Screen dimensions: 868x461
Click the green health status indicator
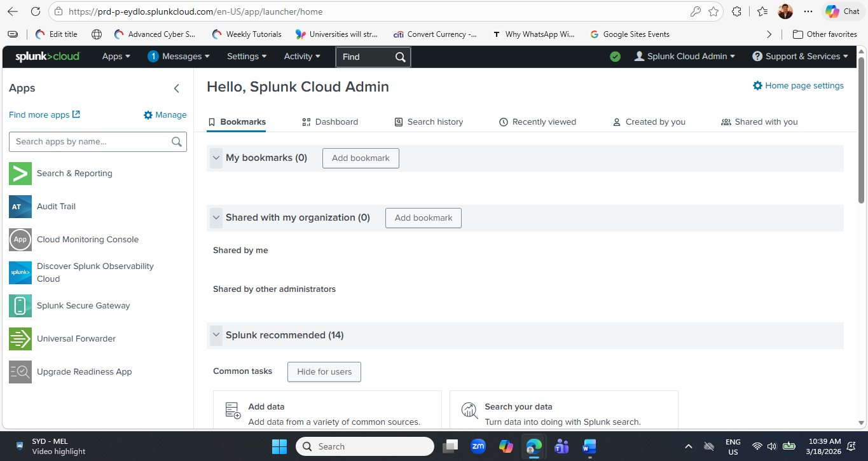coord(615,56)
